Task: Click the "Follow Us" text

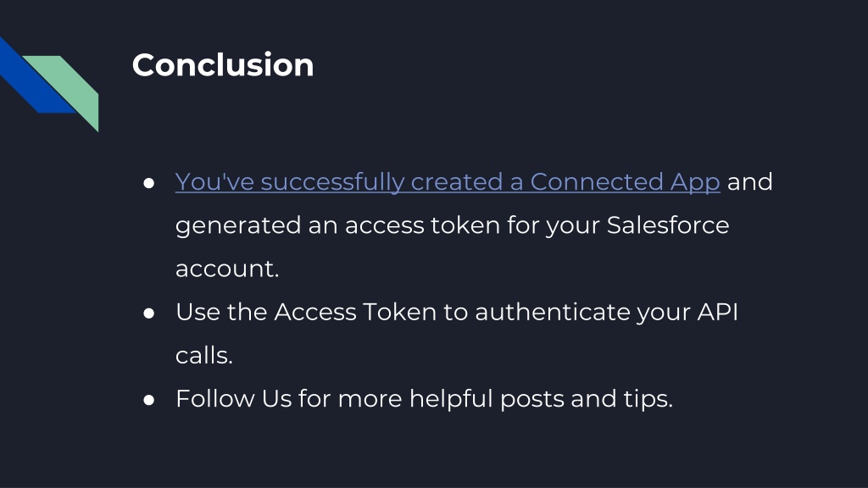Action: tap(234, 398)
